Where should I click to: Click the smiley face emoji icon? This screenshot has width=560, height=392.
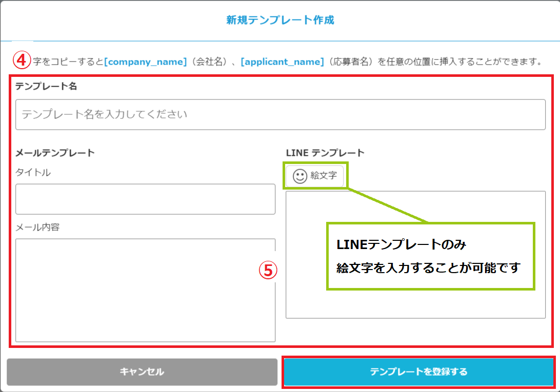tap(299, 176)
